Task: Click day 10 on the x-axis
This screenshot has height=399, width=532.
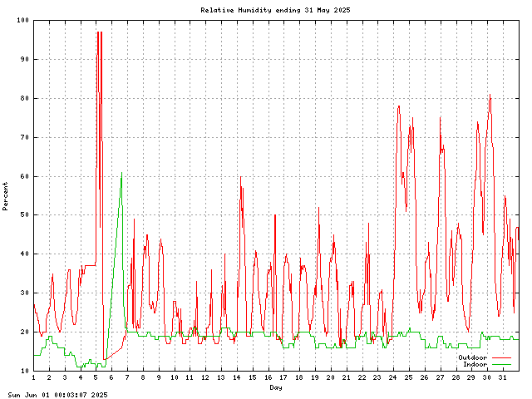Action: (175, 377)
